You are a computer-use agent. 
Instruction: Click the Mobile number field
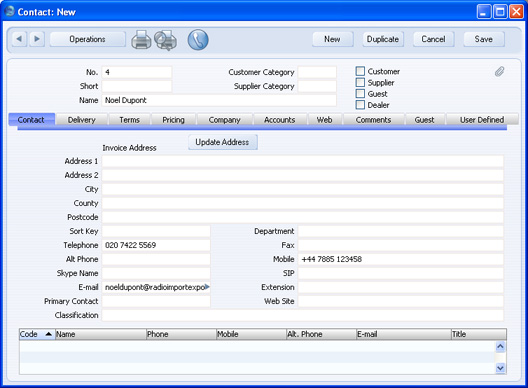tap(401, 259)
